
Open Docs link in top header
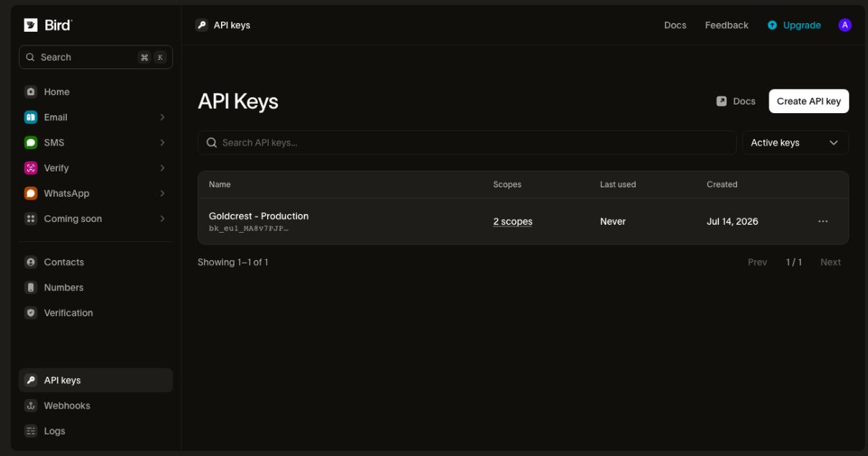675,25
